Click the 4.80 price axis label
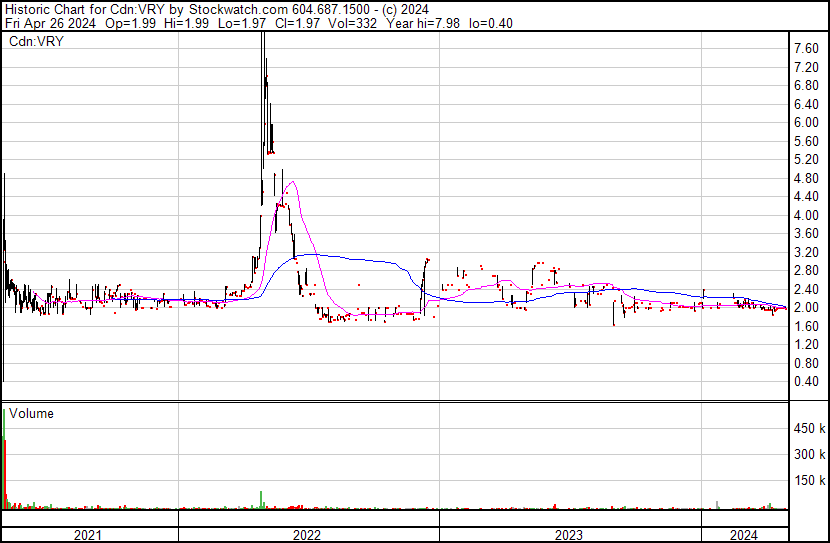830x543 pixels. 806,178
